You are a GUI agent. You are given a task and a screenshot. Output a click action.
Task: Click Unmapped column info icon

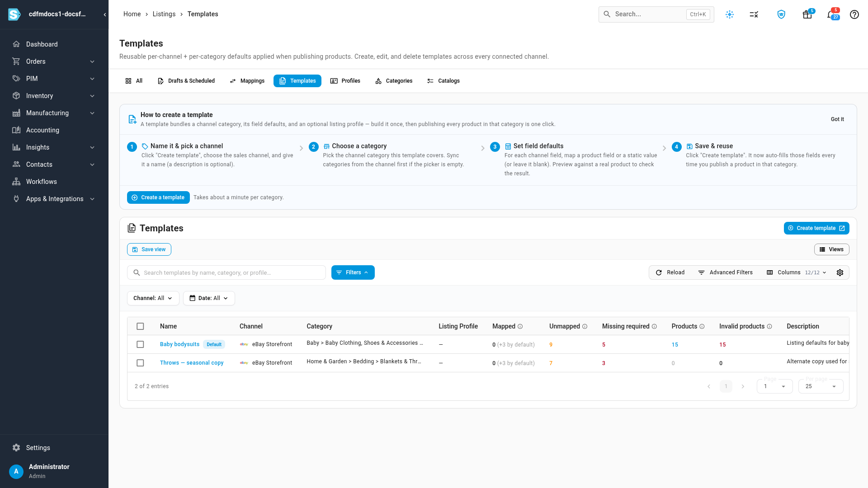click(x=585, y=326)
